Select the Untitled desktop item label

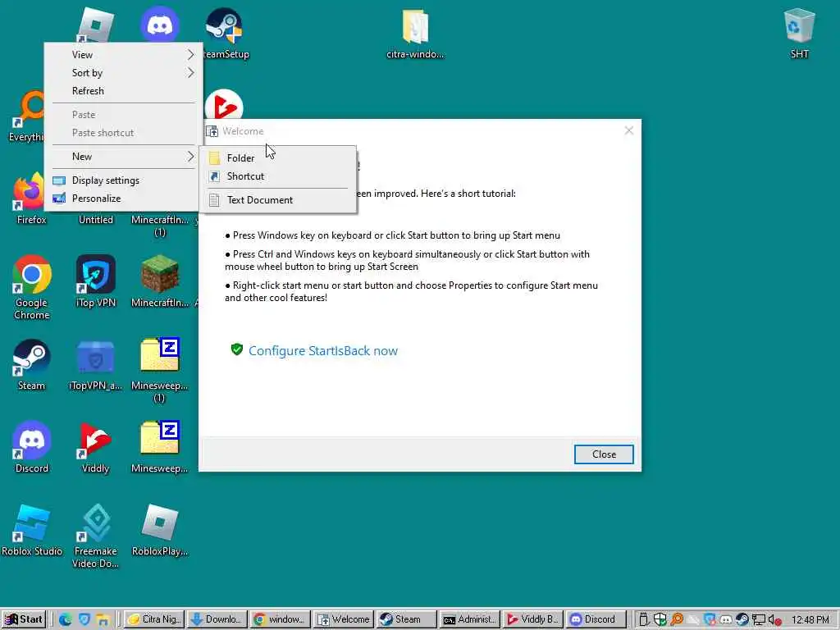[96, 220]
